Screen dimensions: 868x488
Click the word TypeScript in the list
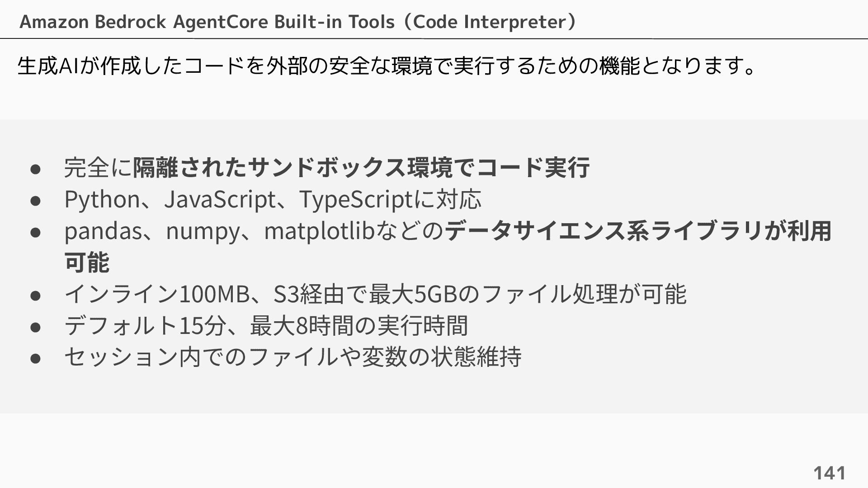point(356,199)
